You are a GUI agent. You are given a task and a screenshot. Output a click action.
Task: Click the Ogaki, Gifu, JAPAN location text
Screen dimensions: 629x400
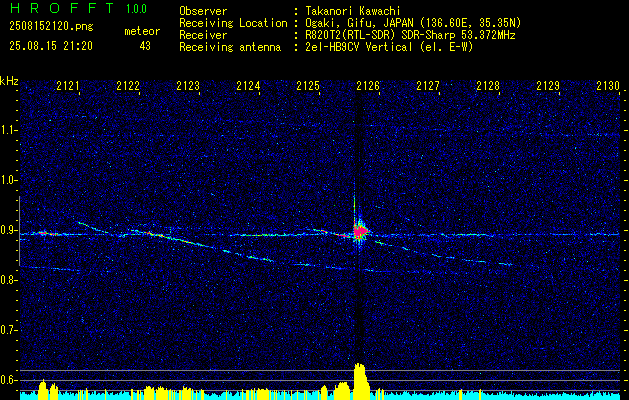413,23
